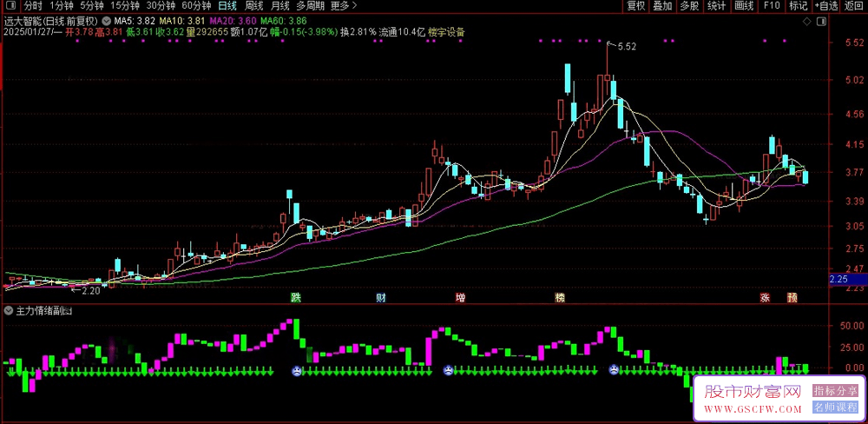Image resolution: width=868 pixels, height=424 pixels.
Task: Click the 量292655 volume value
Action: point(207,32)
